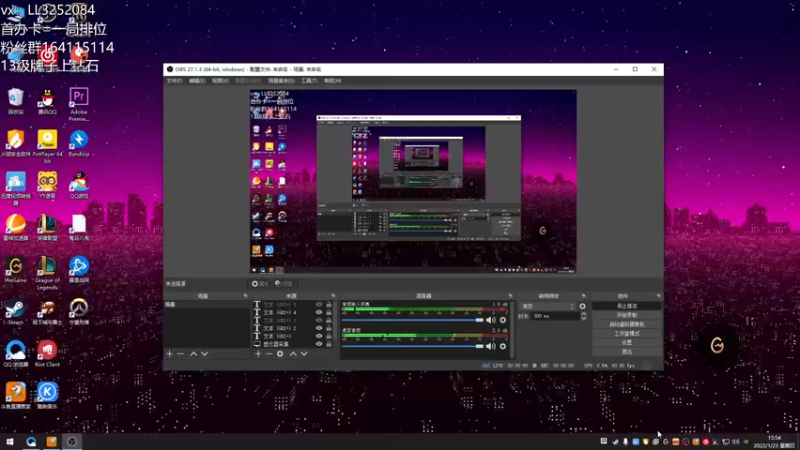Open the YY voice raccoon desktop icon
The width and height of the screenshot is (800, 450).
[x=47, y=185]
